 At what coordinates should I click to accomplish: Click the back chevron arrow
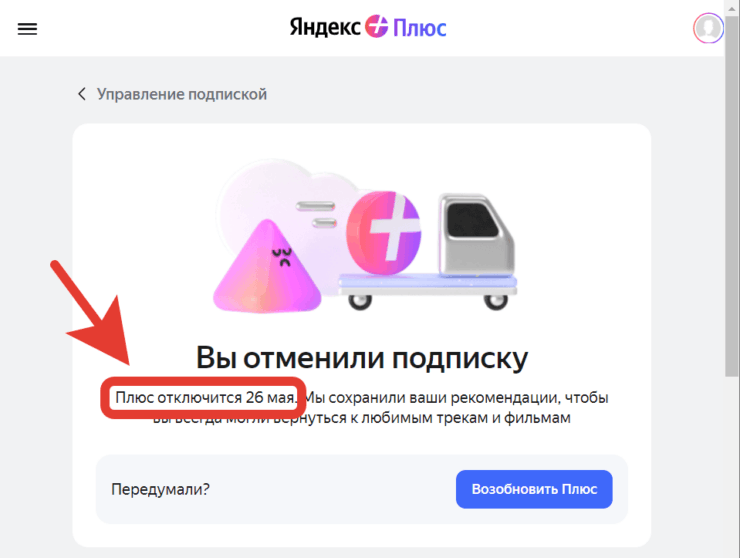click(82, 94)
